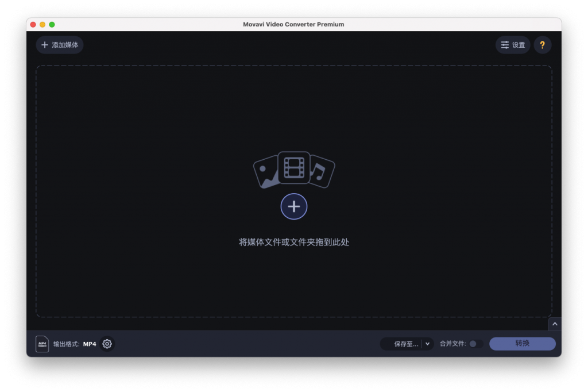The height and width of the screenshot is (392, 588).
Task: Click the picture image icon in drop zone
Action: (x=266, y=172)
